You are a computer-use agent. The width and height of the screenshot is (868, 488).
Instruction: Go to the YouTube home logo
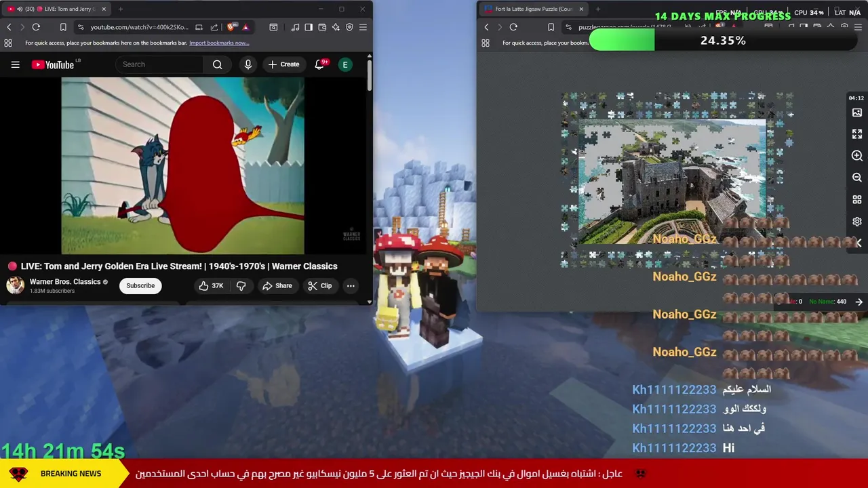tap(52, 64)
